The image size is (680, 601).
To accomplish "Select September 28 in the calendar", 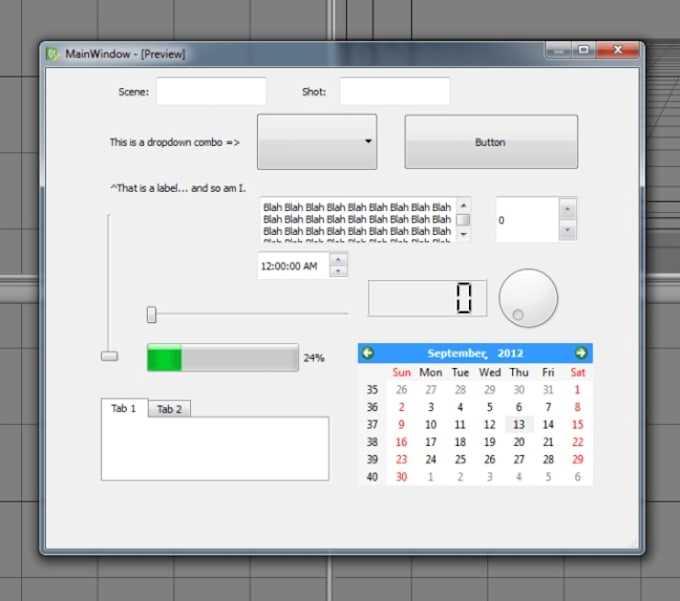I will point(548,459).
